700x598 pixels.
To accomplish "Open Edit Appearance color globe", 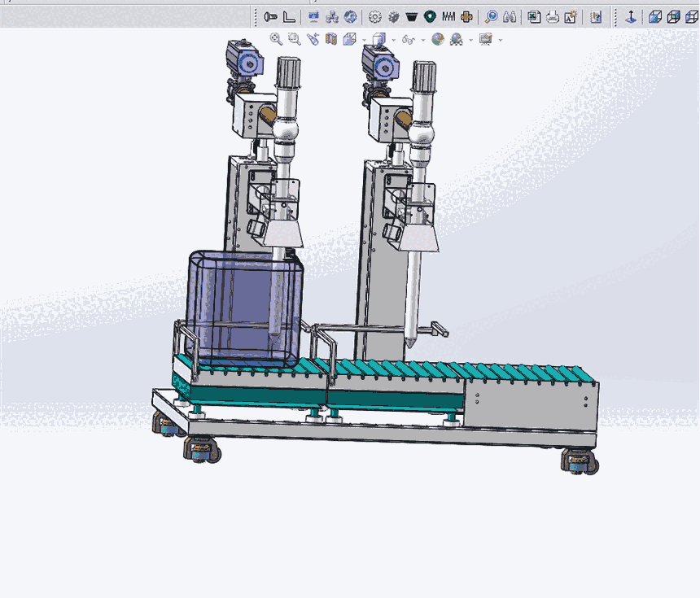I will pos(438,38).
